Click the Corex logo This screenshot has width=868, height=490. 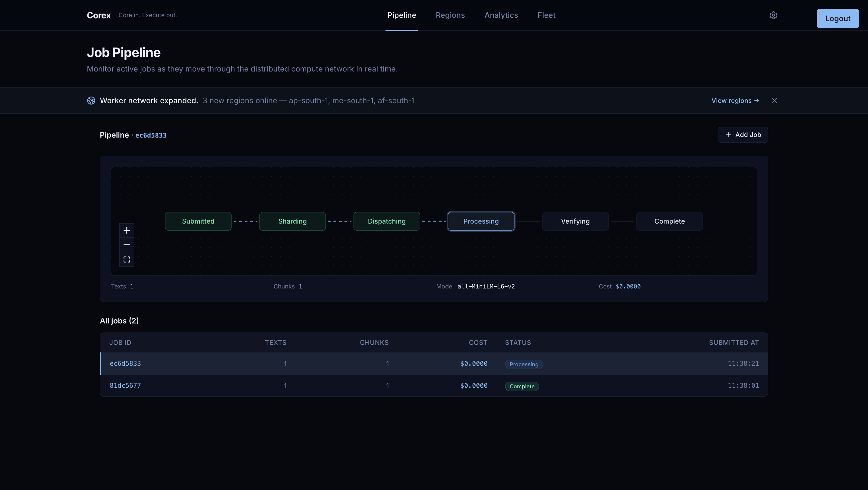tap(99, 15)
